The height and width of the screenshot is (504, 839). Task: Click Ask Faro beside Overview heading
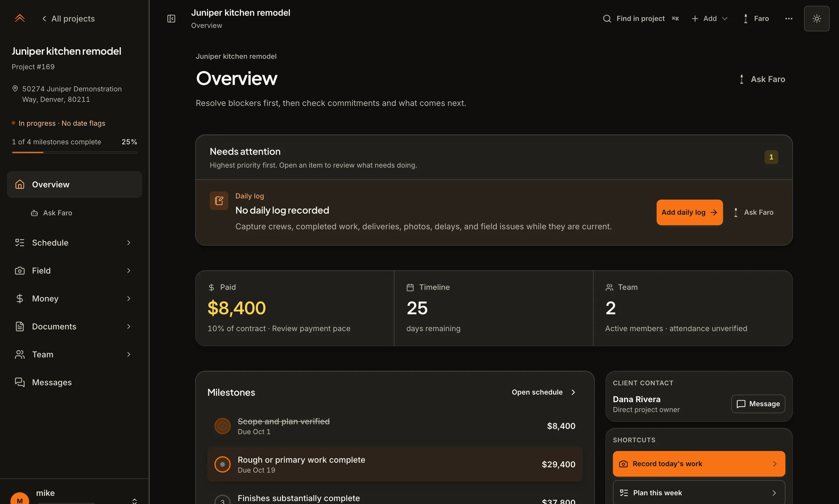[762, 79]
